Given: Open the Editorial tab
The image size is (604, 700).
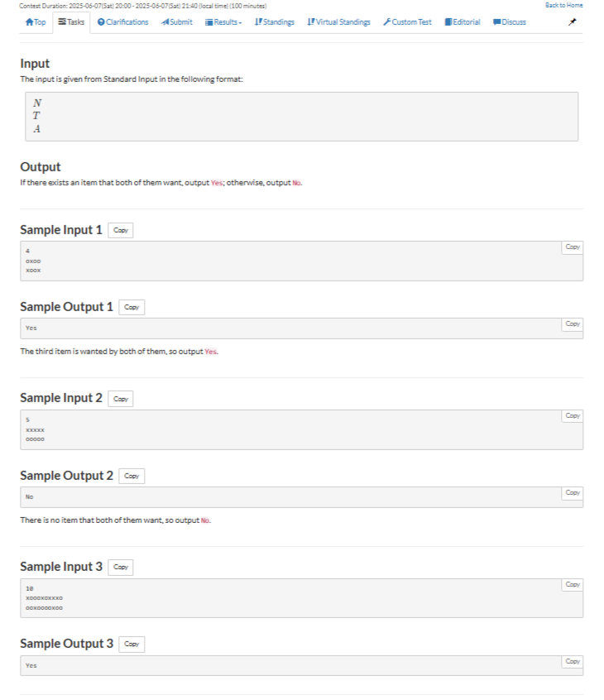Looking at the screenshot, I should click(463, 22).
